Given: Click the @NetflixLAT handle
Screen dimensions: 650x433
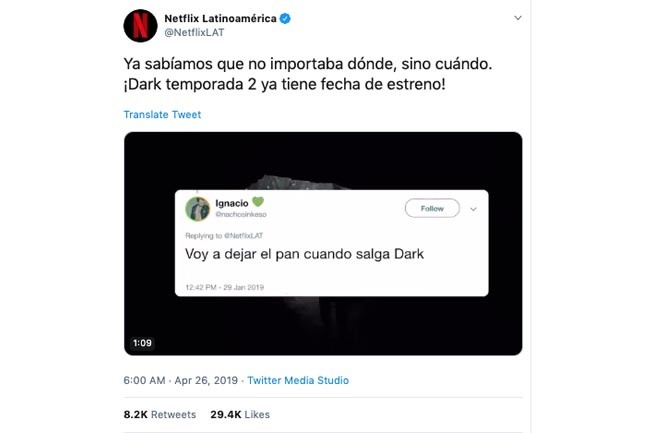Looking at the screenshot, I should pos(194,33).
